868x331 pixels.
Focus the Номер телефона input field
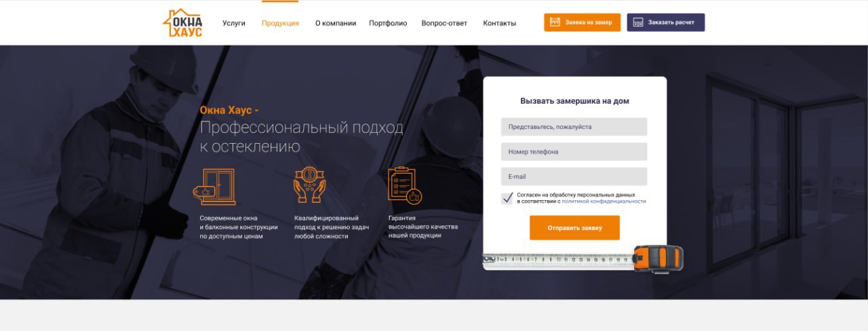pyautogui.click(x=574, y=152)
